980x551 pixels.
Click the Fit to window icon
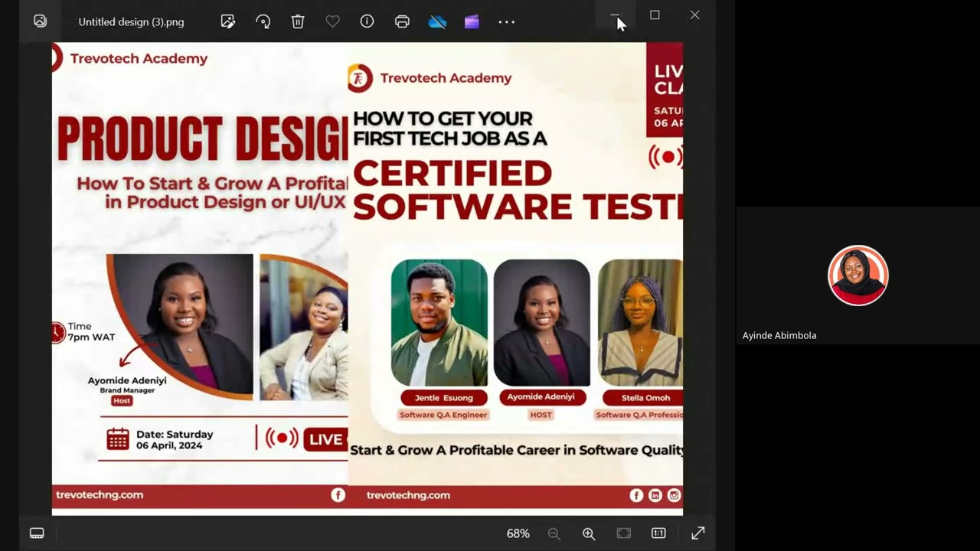(624, 533)
